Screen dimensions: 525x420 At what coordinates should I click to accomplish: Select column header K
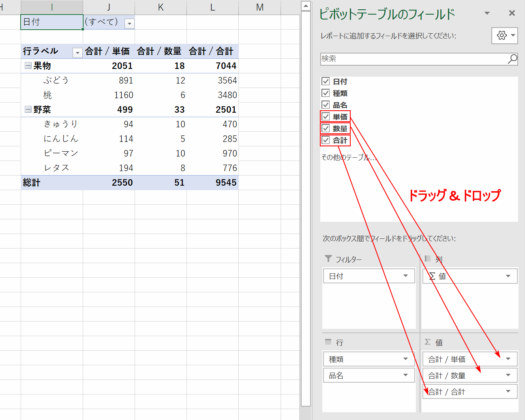(x=161, y=7)
